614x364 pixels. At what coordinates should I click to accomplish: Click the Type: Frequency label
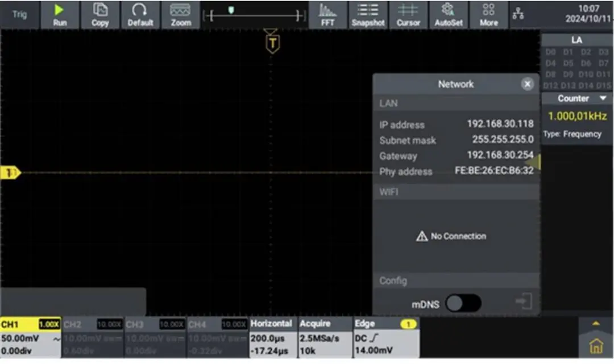click(572, 134)
